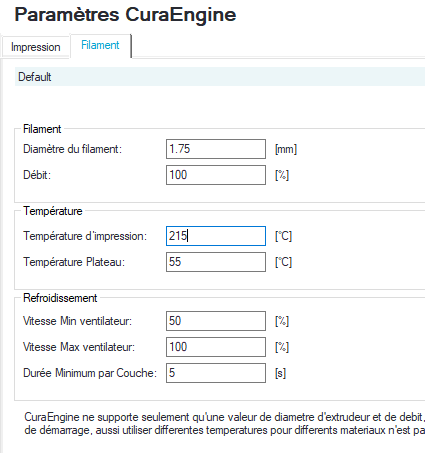The image size is (425, 453).
Task: Click the Température Plateau label
Action: tap(74, 262)
